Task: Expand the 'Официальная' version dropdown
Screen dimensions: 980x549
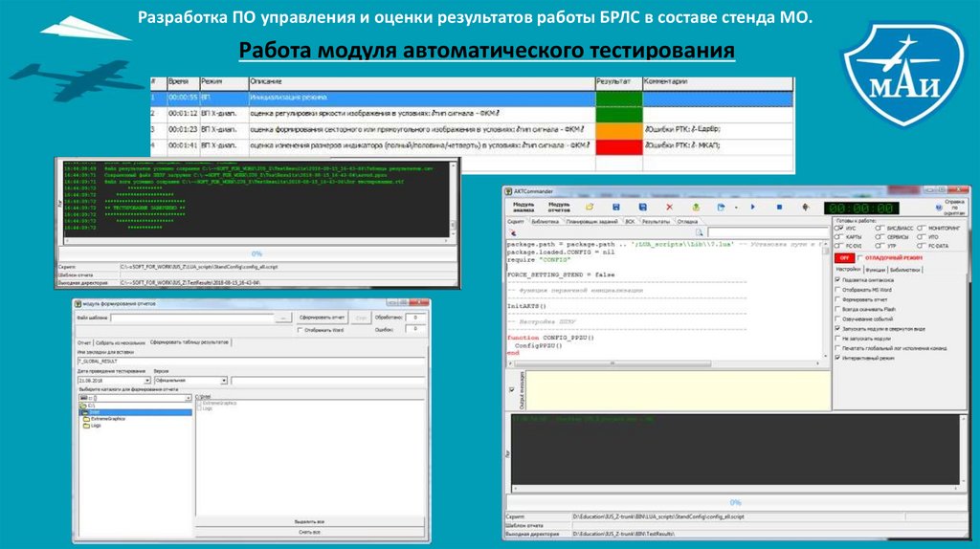Action: point(223,380)
